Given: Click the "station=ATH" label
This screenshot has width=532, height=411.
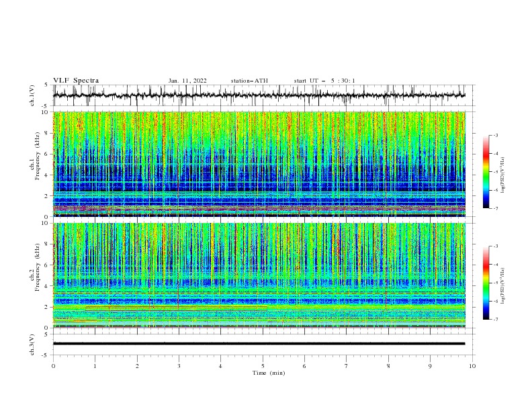Looking at the screenshot, I should pos(249,81).
